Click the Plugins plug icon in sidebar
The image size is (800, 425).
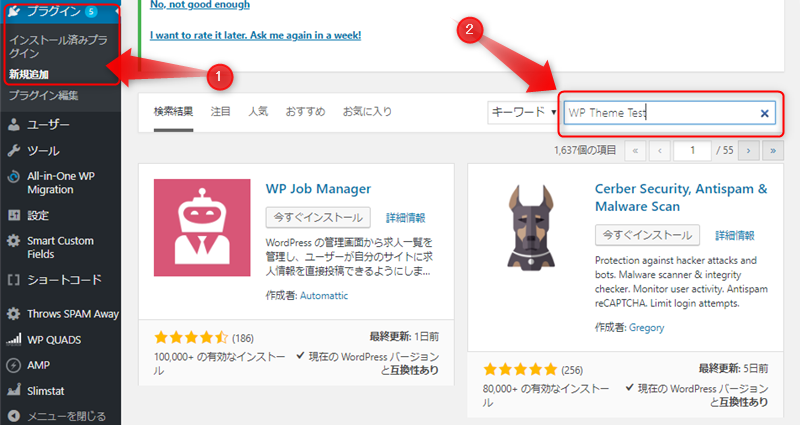tap(14, 11)
